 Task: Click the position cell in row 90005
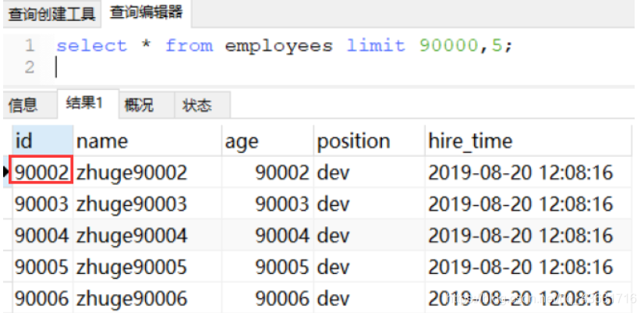(x=332, y=268)
